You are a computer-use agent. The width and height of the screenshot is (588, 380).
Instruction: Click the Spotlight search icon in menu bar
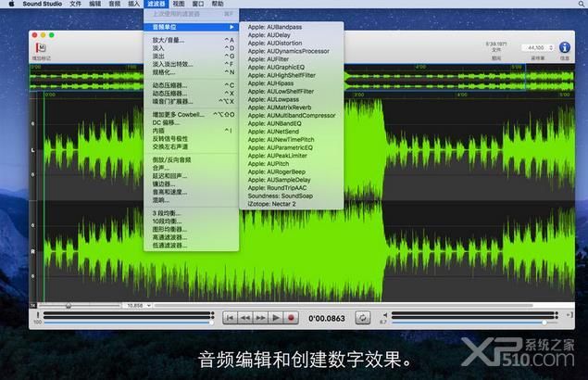click(x=581, y=4)
